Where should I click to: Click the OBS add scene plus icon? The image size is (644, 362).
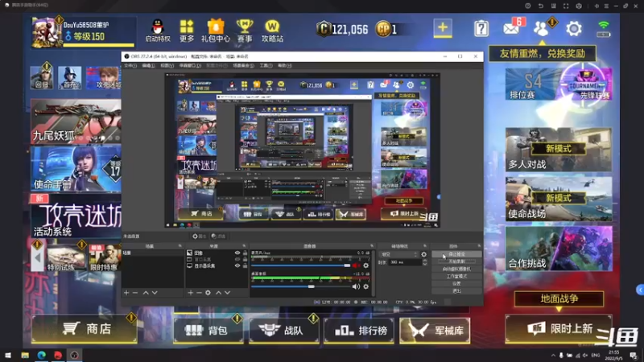click(126, 293)
